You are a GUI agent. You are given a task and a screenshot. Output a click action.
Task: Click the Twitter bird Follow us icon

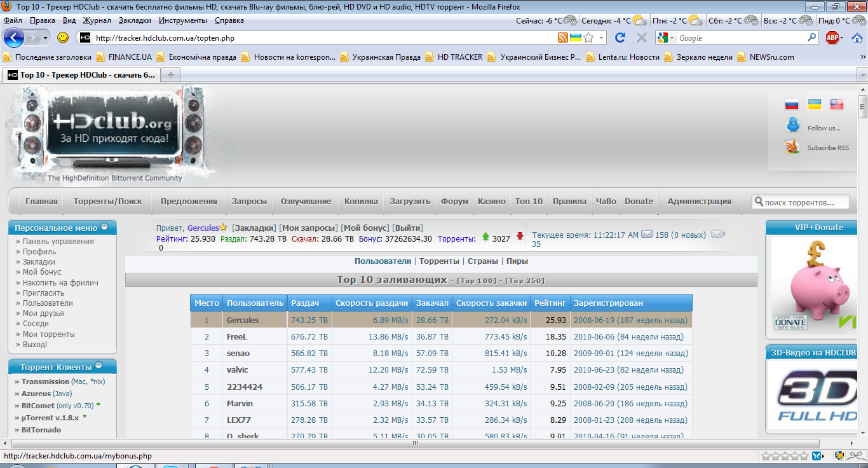(792, 125)
